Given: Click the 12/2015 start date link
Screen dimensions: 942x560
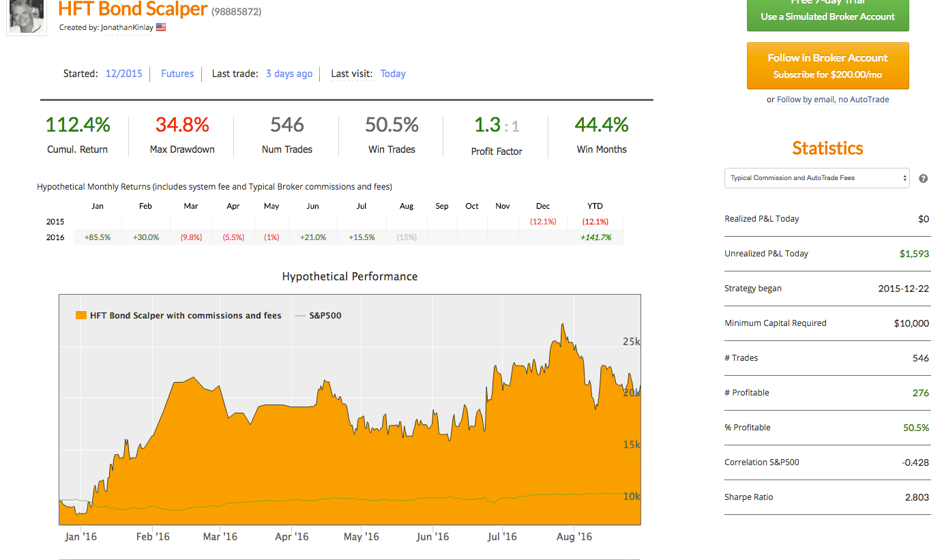Looking at the screenshot, I should click(124, 74).
